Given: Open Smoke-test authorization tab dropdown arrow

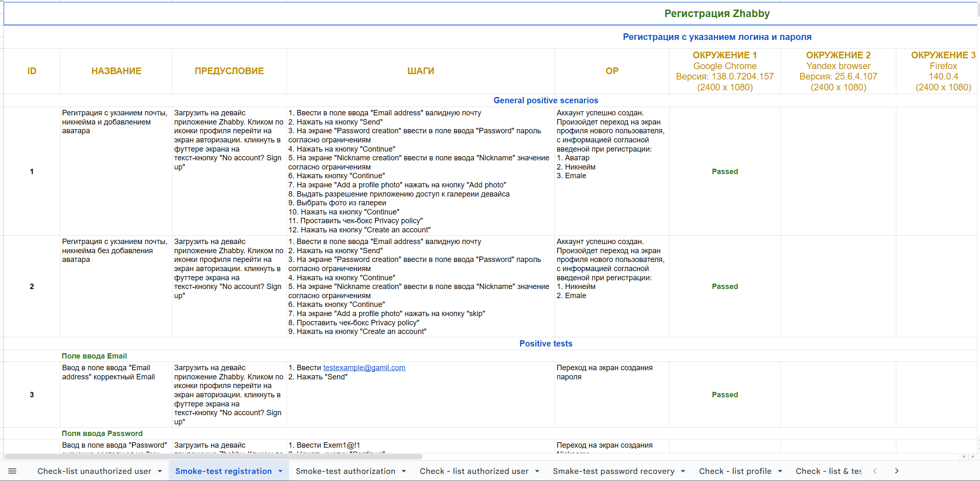Looking at the screenshot, I should [404, 471].
